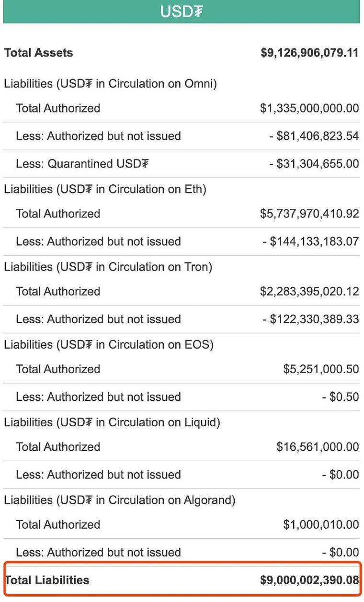Click the Total Assets value $9,126,906,079.11
The width and height of the screenshot is (364, 602).
[x=309, y=53]
